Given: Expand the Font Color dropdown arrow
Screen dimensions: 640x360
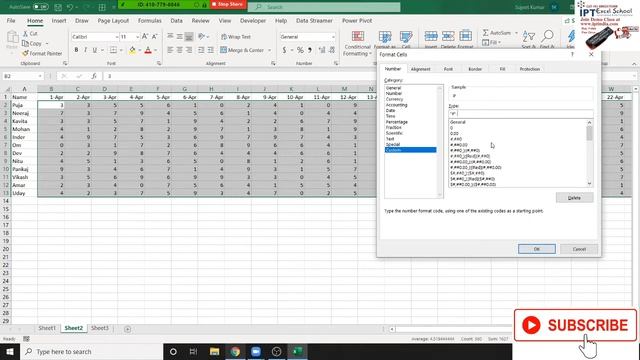Looking at the screenshot, I should click(156, 50).
